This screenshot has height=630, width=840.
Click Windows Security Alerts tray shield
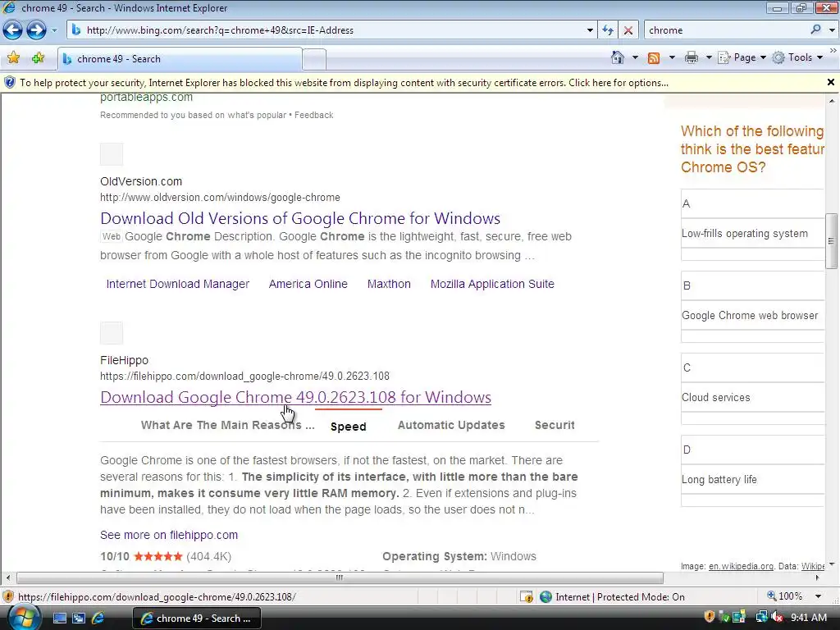click(710, 617)
